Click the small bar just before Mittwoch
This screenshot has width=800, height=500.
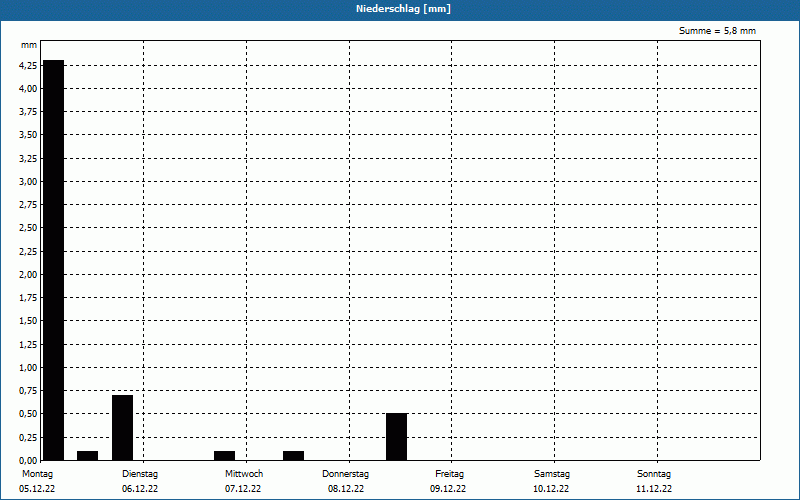pos(224,456)
